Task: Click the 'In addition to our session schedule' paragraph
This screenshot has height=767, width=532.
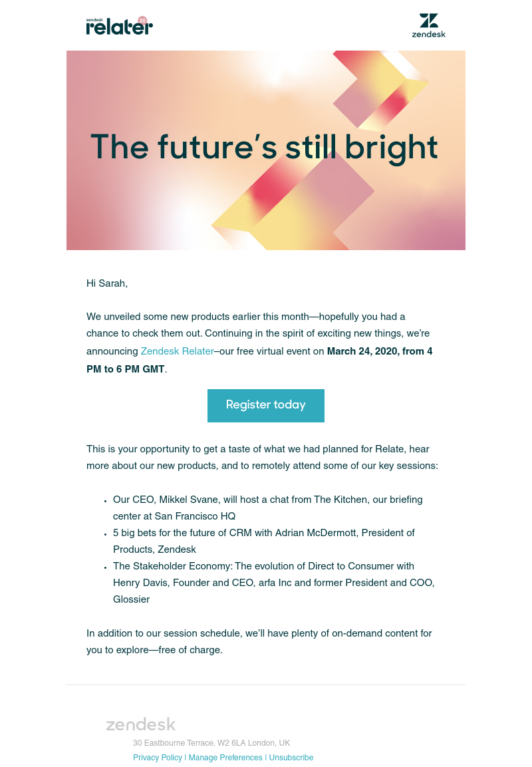Action: [x=259, y=641]
